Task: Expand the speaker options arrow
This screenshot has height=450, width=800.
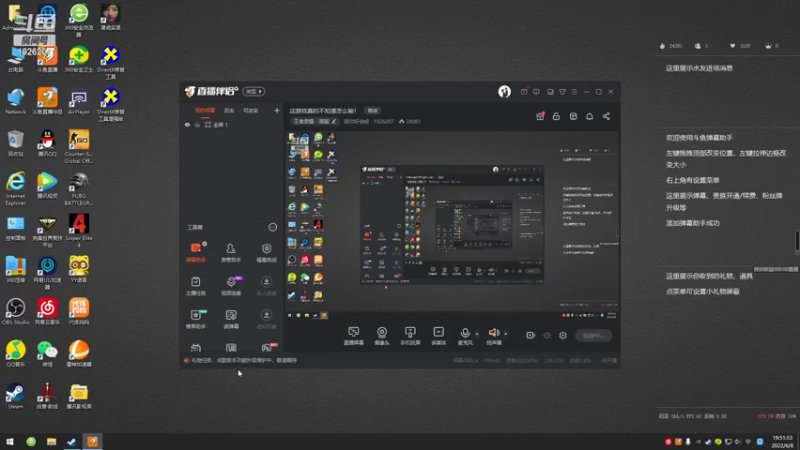Action: coord(506,334)
